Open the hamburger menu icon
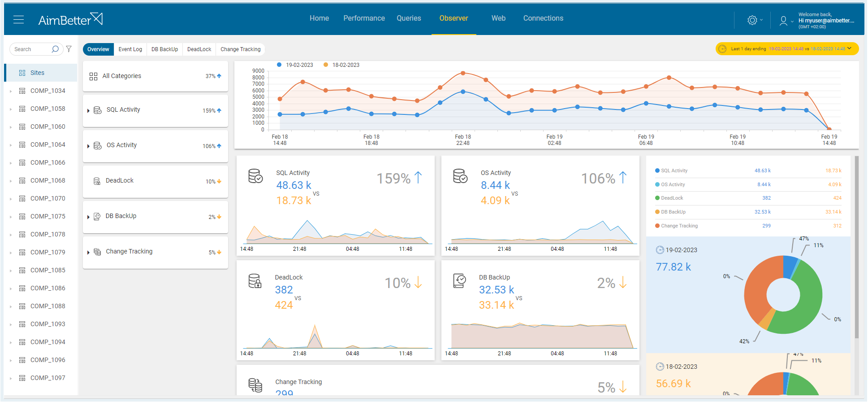This screenshot has width=868, height=402. [x=19, y=19]
